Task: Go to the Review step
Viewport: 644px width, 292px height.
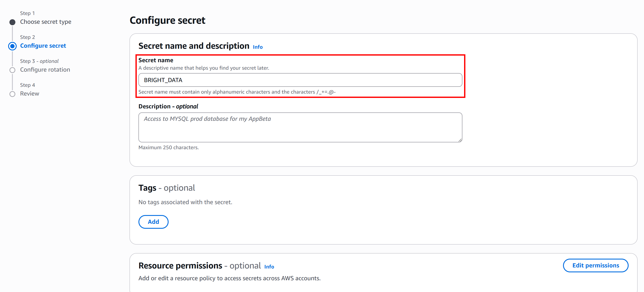Action: coord(29,94)
